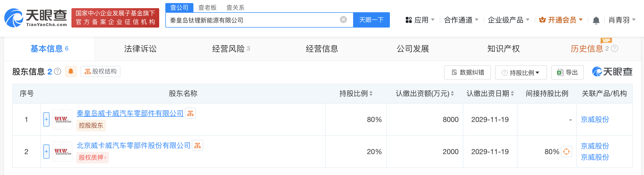Clear the search box text

coord(343,20)
